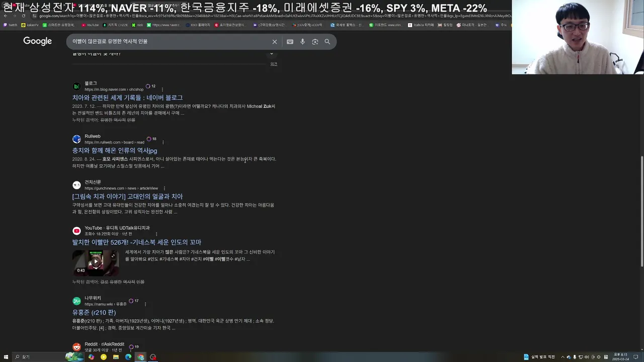Open Google Lens image search

(315, 42)
